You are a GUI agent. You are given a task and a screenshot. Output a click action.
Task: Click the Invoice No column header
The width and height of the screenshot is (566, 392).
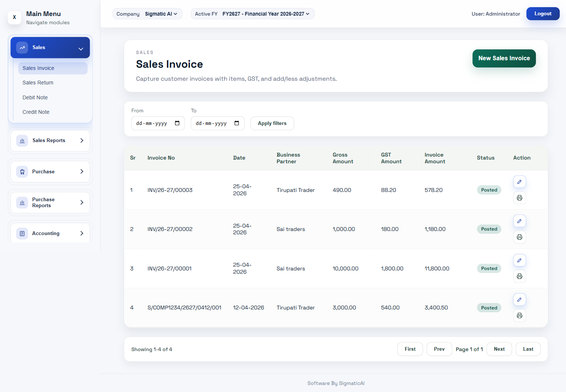click(161, 158)
